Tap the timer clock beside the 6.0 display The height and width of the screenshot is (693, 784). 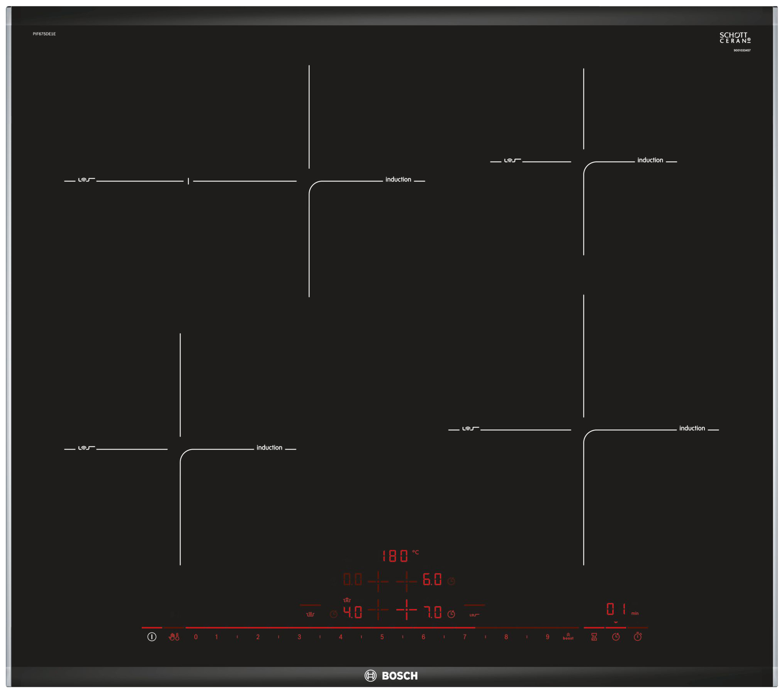pyautogui.click(x=451, y=581)
